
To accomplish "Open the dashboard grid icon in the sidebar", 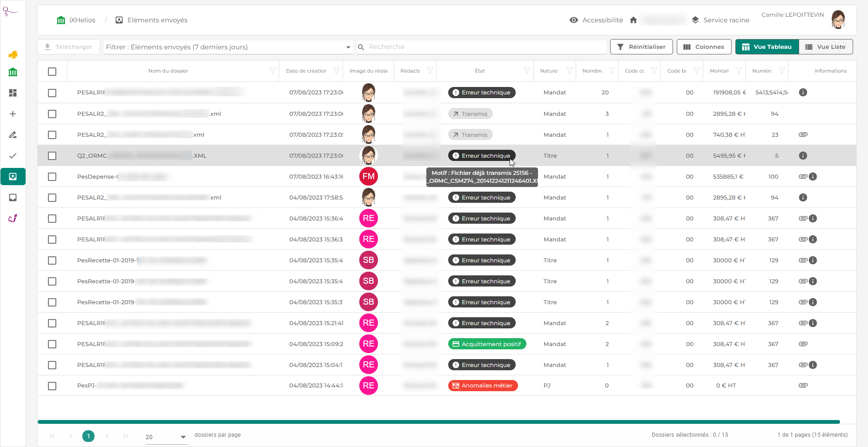I will 13,93.
